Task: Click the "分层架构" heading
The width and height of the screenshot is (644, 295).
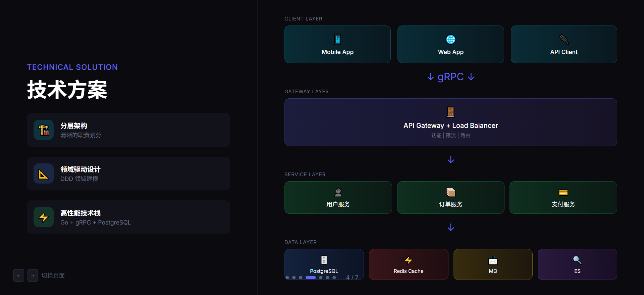Action: [74, 126]
